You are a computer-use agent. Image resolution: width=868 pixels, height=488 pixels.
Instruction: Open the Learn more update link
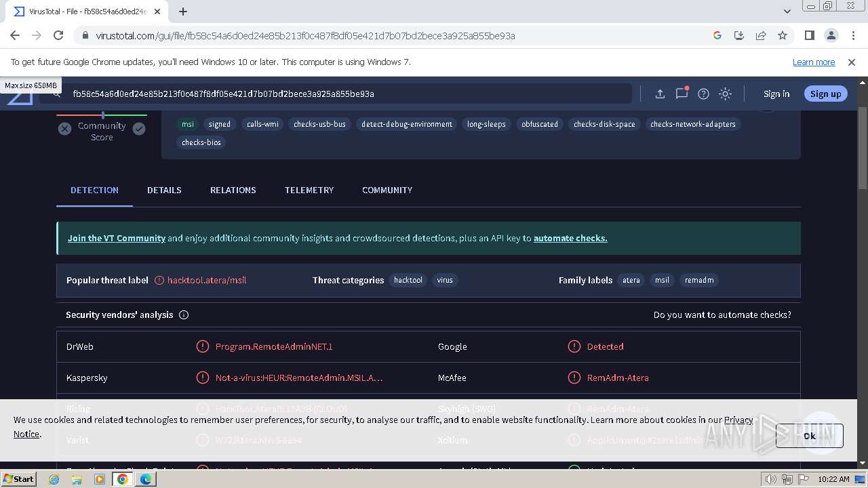pos(814,62)
